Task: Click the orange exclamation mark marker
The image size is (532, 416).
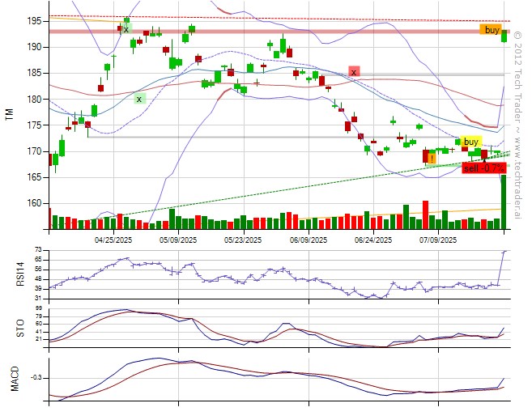Action: click(x=432, y=159)
